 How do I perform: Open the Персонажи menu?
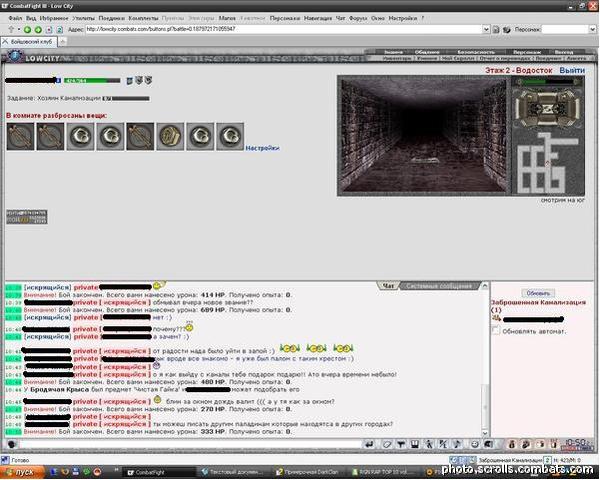[x=285, y=18]
